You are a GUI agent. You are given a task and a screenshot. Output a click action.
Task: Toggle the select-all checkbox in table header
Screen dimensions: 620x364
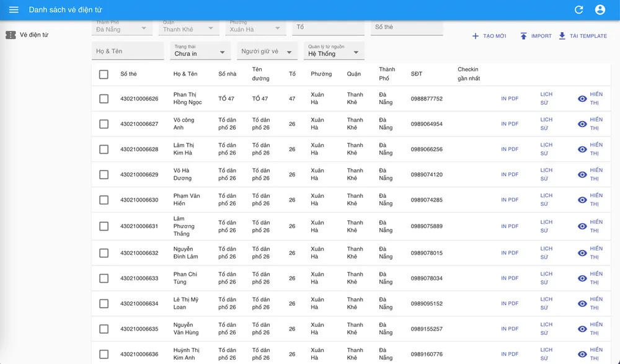coord(104,74)
